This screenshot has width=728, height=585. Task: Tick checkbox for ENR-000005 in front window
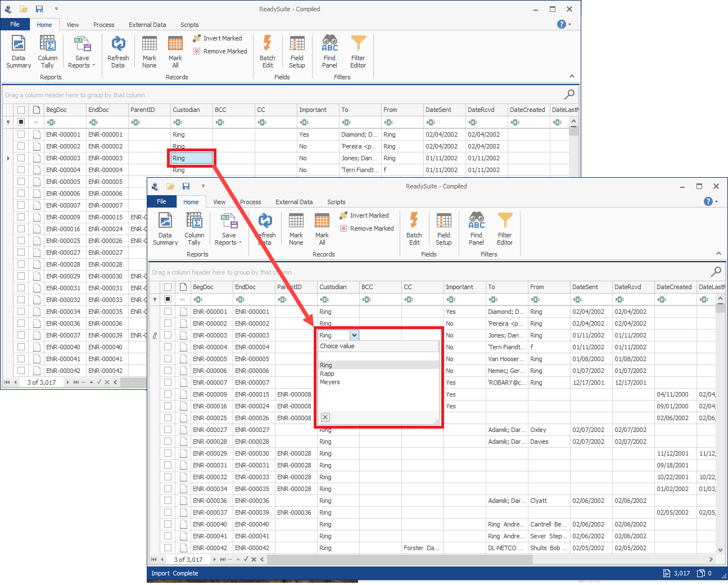point(168,358)
